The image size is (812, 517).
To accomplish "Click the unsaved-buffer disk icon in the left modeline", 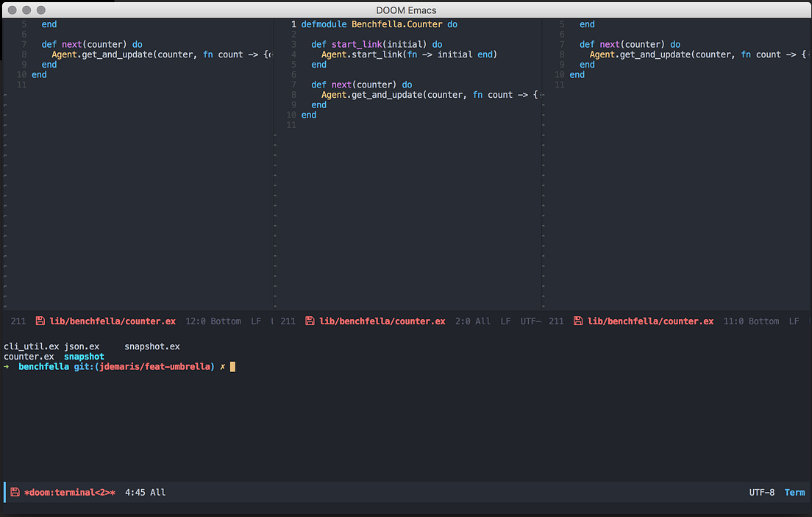I will point(41,321).
